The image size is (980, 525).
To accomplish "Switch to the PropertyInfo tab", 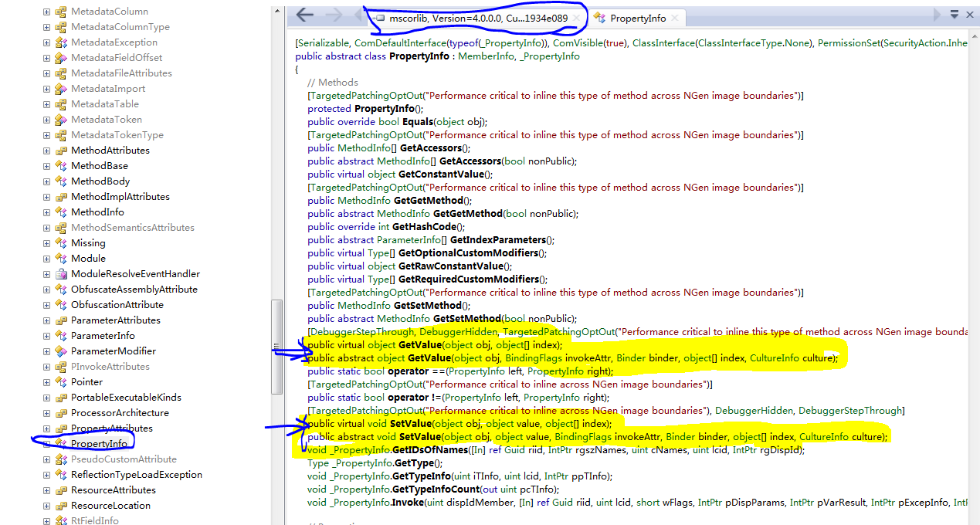I will (638, 18).
